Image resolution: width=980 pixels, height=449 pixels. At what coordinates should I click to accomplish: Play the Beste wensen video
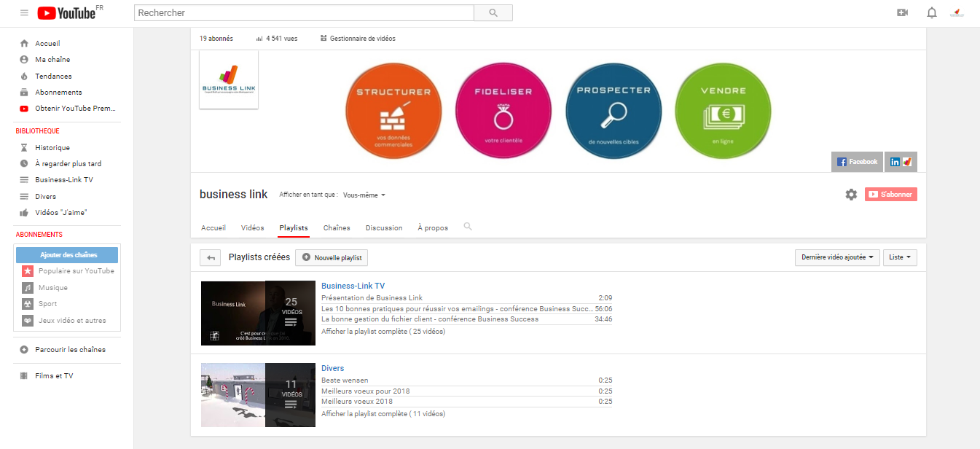click(345, 380)
